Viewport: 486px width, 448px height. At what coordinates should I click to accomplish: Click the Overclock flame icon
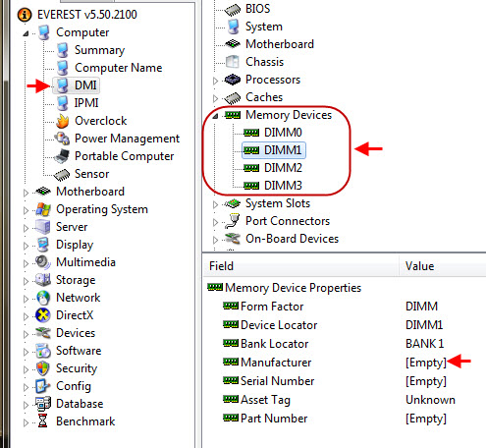pyautogui.click(x=62, y=121)
